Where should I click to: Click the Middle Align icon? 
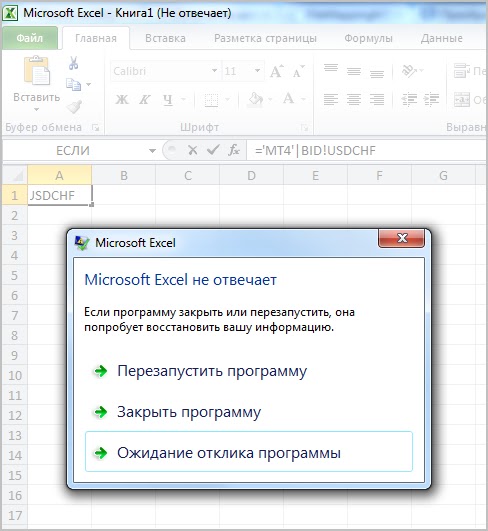[x=354, y=71]
